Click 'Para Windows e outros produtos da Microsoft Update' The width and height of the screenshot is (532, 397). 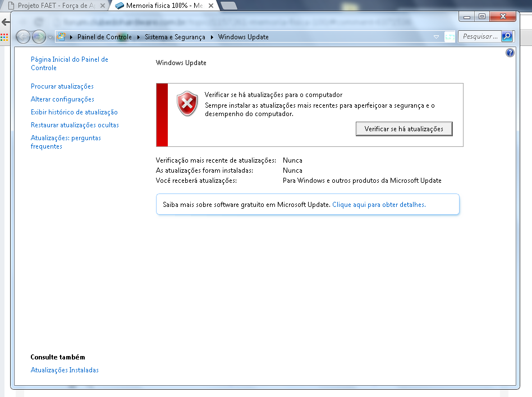point(362,181)
